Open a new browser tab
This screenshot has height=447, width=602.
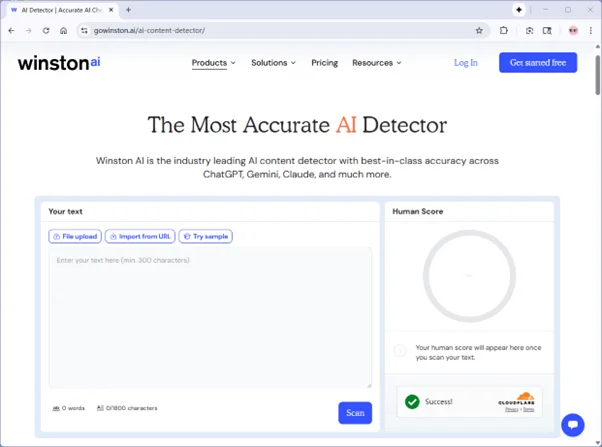pyautogui.click(x=128, y=10)
